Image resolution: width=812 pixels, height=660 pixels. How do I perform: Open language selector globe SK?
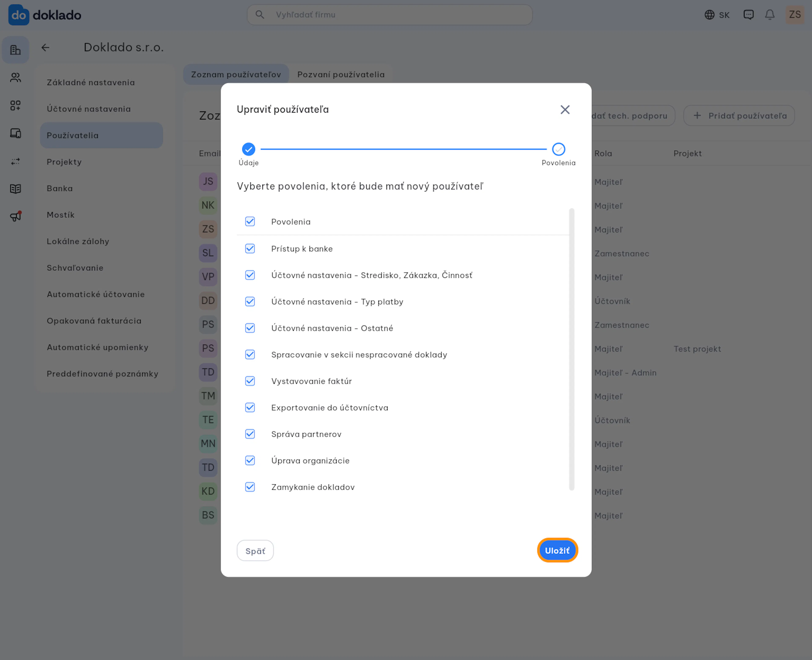click(x=717, y=15)
